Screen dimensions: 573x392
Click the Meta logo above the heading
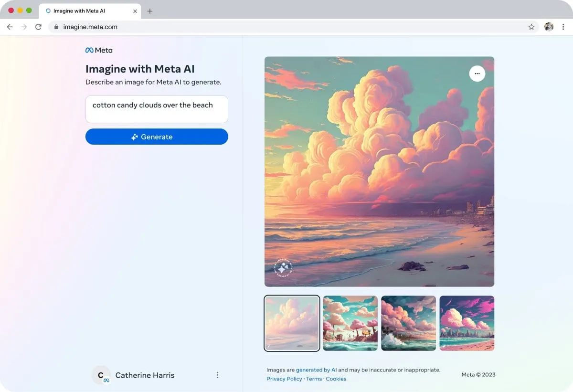[x=99, y=50]
